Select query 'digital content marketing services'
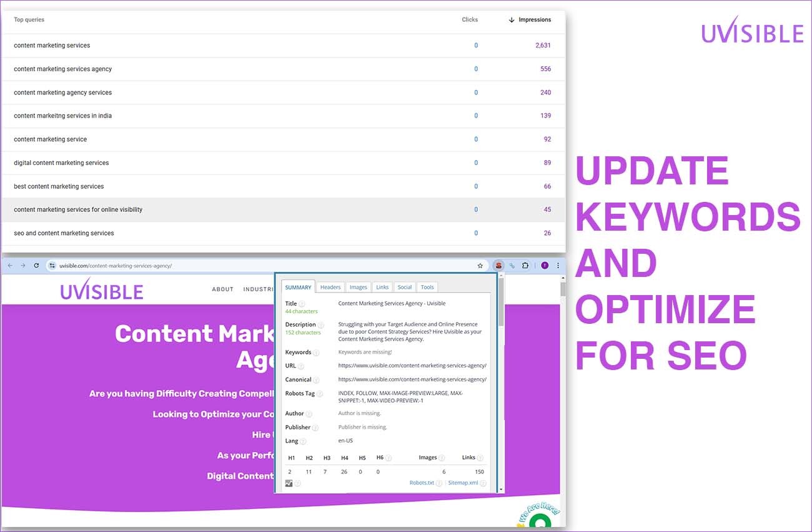Image resolution: width=812 pixels, height=532 pixels. tap(61, 163)
